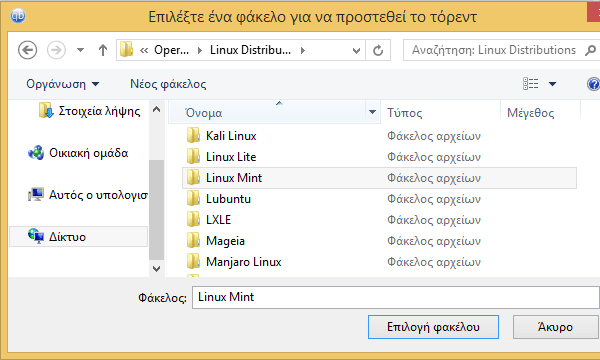Open the address bar history dropdown
Image resolution: width=600 pixels, height=360 pixels.
(x=356, y=50)
